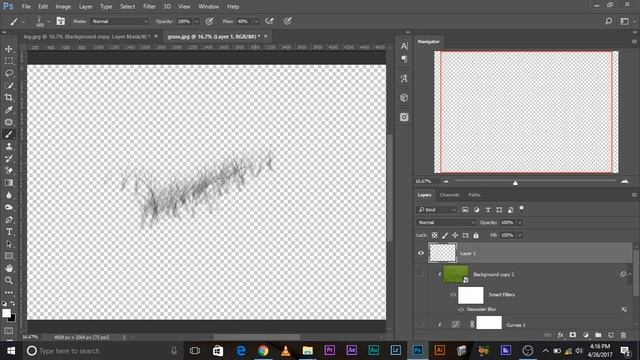
Task: Open the Brush settings panel toggle
Action: pos(60,21)
